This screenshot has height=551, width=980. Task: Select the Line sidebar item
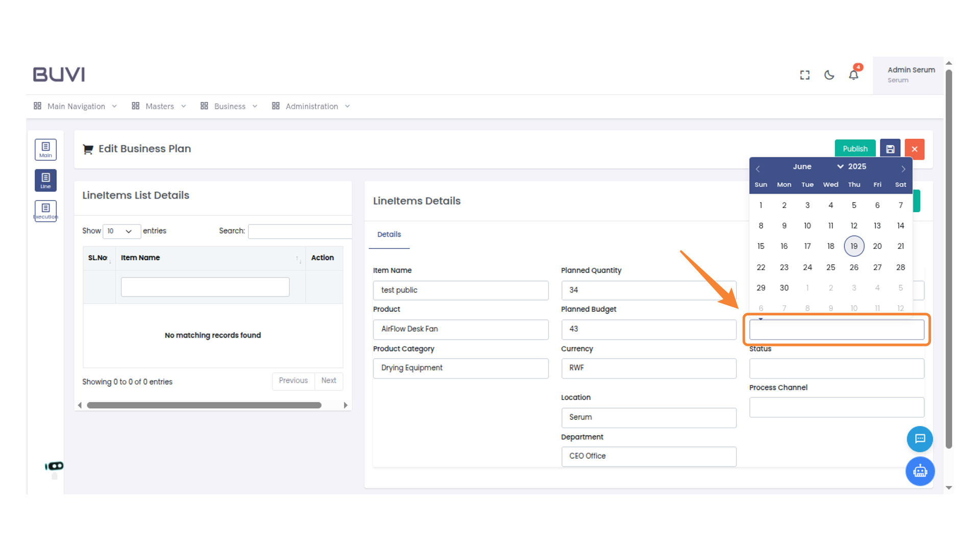pyautogui.click(x=45, y=180)
